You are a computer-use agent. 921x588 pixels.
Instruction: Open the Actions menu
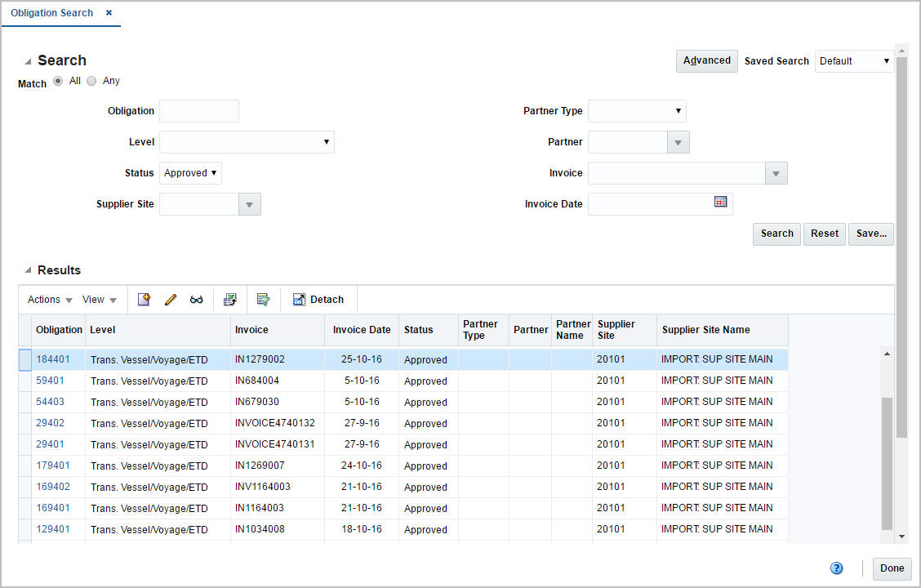48,299
